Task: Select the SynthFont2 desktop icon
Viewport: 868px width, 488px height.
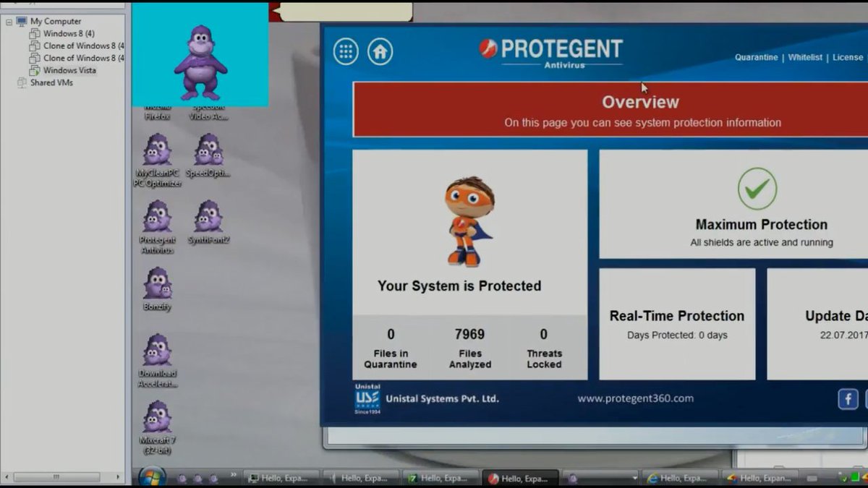Action: [208, 222]
